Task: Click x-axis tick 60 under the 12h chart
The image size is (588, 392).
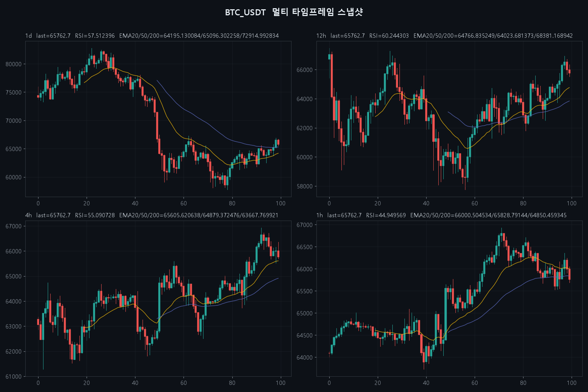Action: pos(475,203)
